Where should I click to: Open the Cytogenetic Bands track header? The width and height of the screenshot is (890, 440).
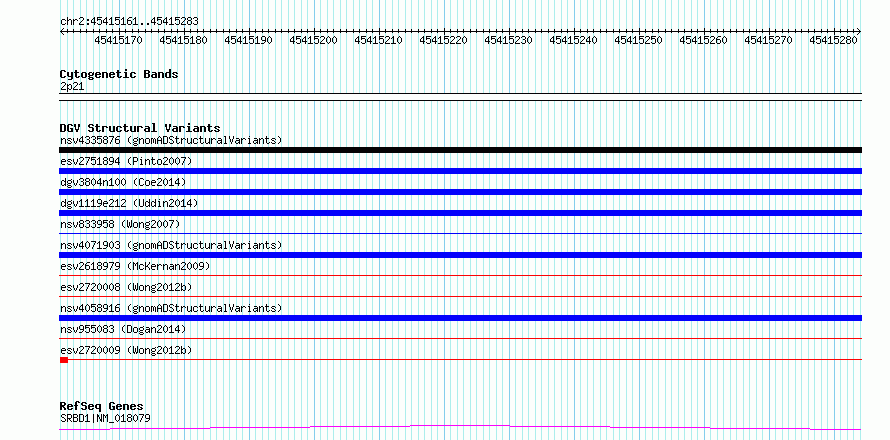(119, 74)
